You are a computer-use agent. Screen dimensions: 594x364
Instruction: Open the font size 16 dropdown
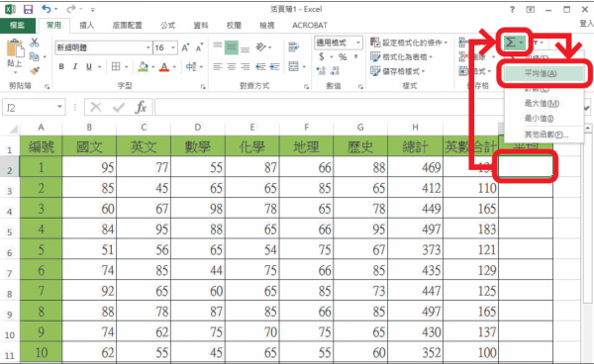(x=173, y=47)
